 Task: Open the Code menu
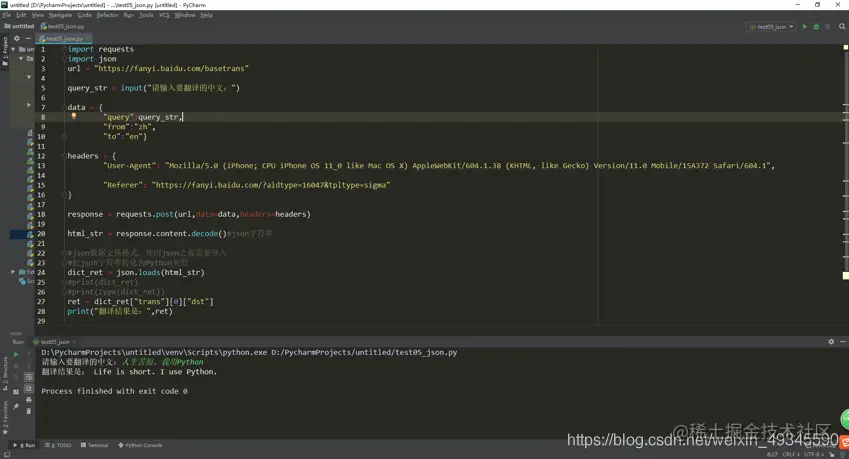pos(84,15)
